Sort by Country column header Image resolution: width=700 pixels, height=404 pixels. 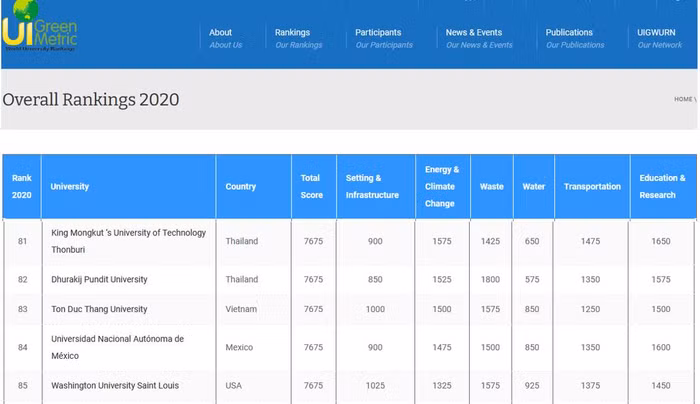(241, 186)
